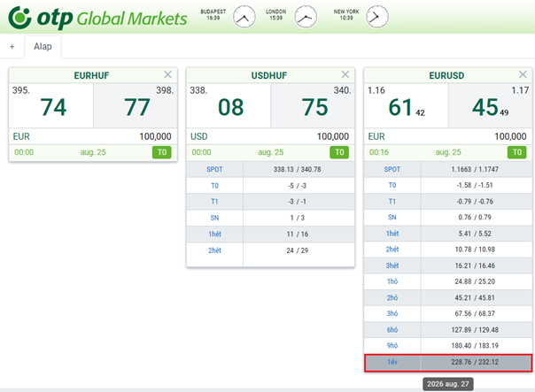
Task: Select 1hét row in USDHUF table
Action: (x=270, y=234)
